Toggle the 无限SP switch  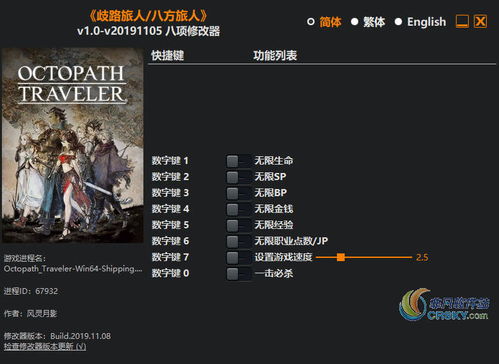click(x=238, y=177)
